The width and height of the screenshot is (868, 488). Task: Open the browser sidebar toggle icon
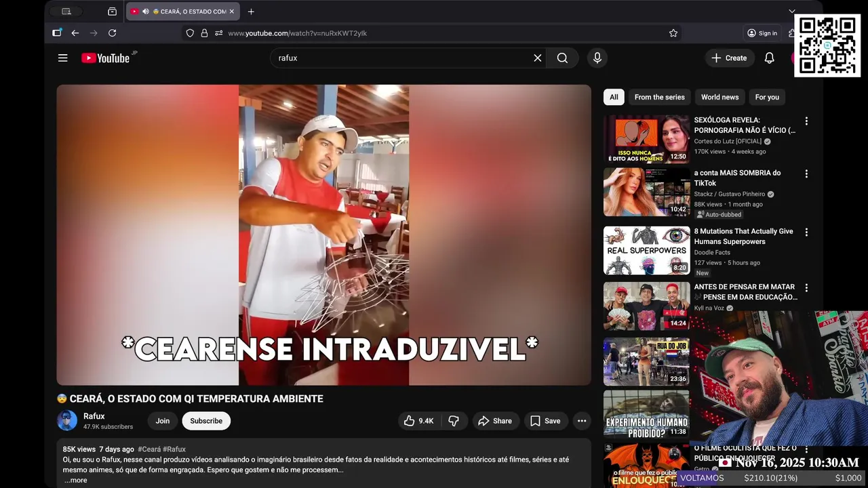pos(57,33)
